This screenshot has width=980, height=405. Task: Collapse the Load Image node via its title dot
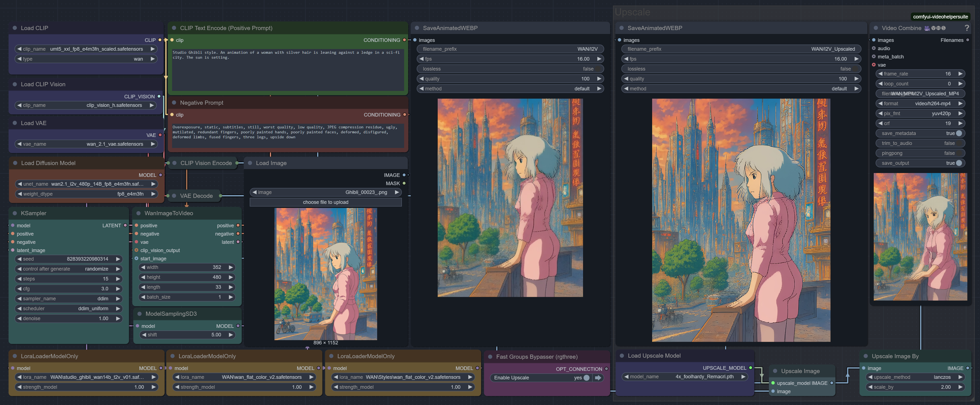pos(250,163)
